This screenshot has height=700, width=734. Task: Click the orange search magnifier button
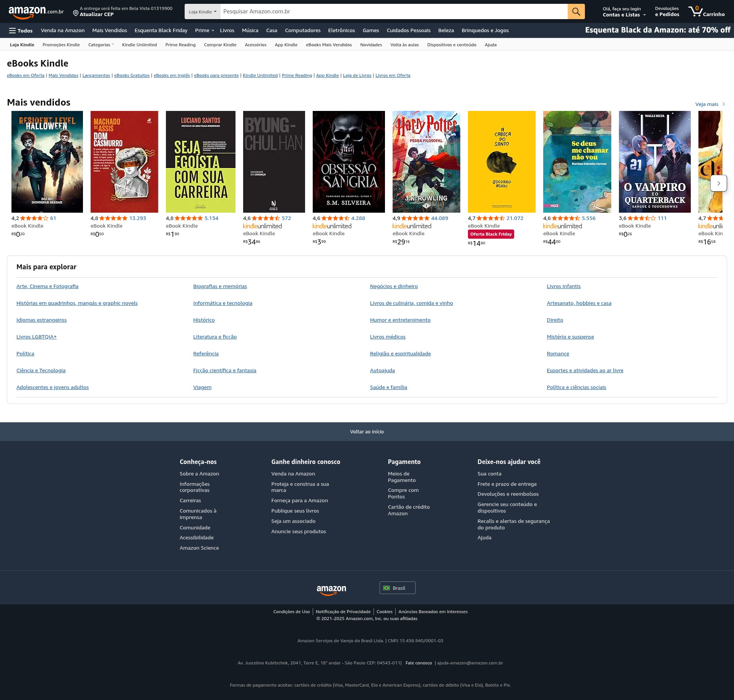[576, 11]
